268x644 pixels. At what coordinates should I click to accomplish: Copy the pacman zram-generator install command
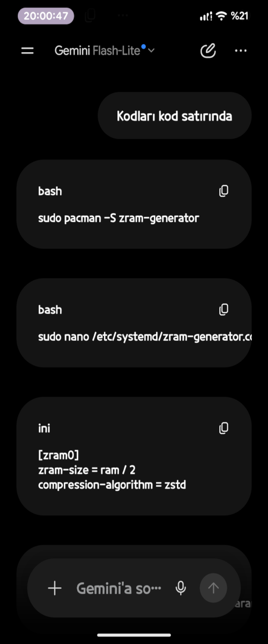(x=224, y=191)
